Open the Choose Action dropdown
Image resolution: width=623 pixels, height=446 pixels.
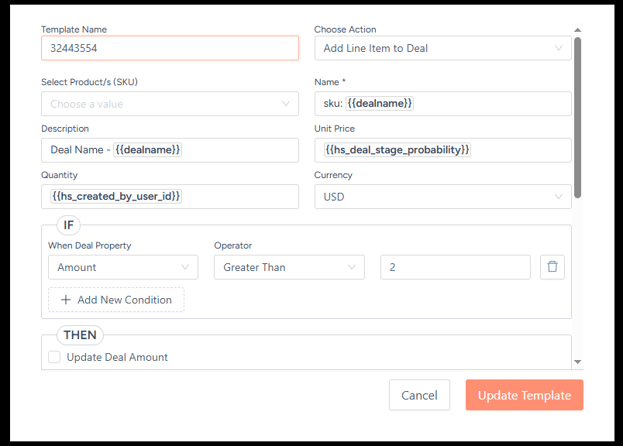coord(442,48)
